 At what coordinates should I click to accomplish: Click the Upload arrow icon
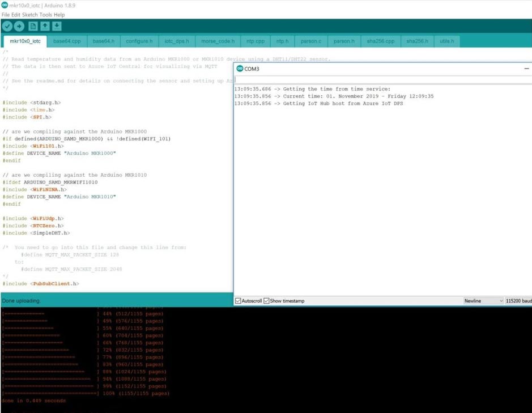19,25
